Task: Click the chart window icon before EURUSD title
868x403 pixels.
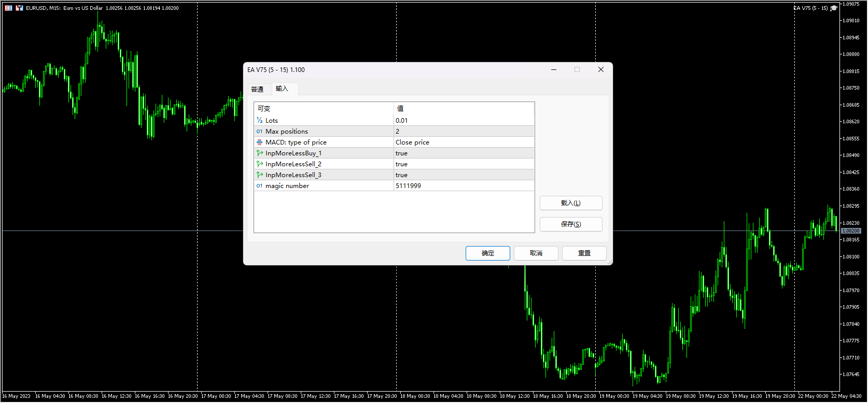Action: pyautogui.click(x=8, y=8)
